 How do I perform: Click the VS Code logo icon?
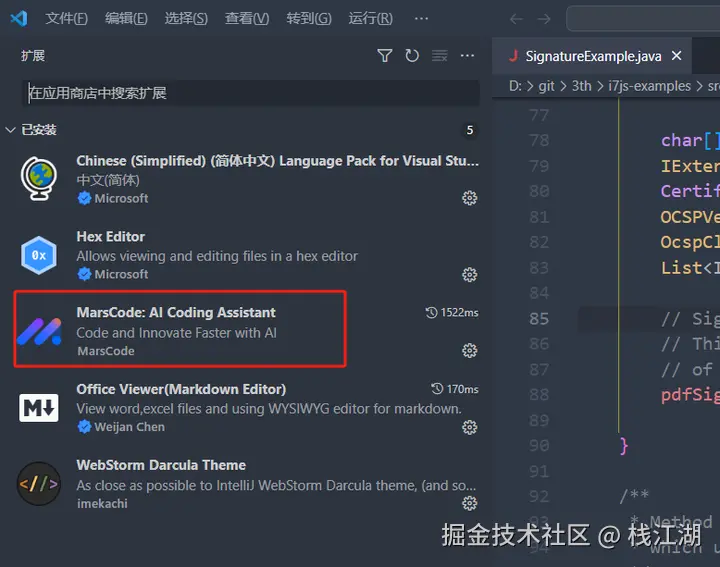click(x=19, y=18)
